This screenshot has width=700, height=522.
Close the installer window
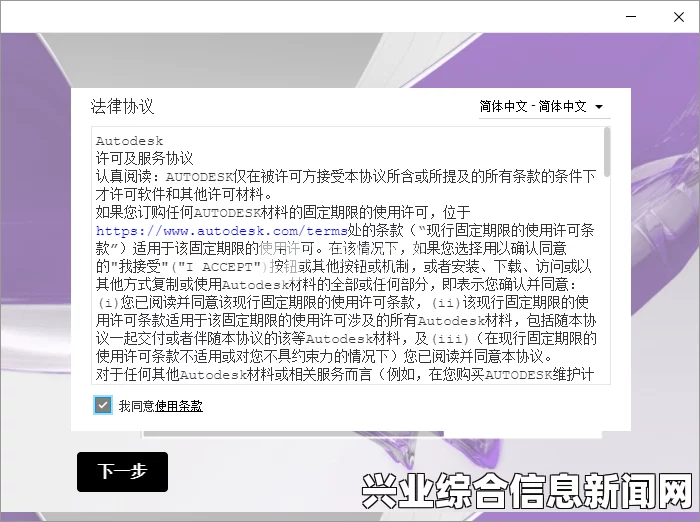pyautogui.click(x=679, y=17)
